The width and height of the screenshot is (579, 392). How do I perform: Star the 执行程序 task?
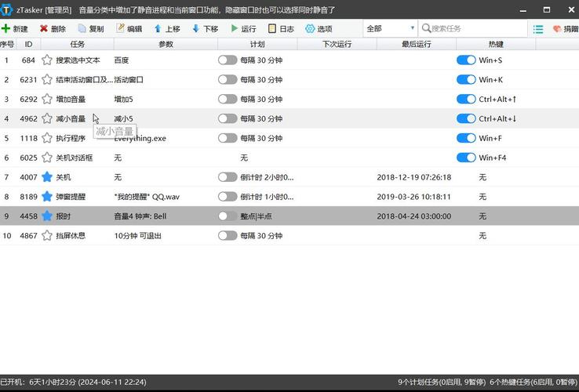click(47, 138)
